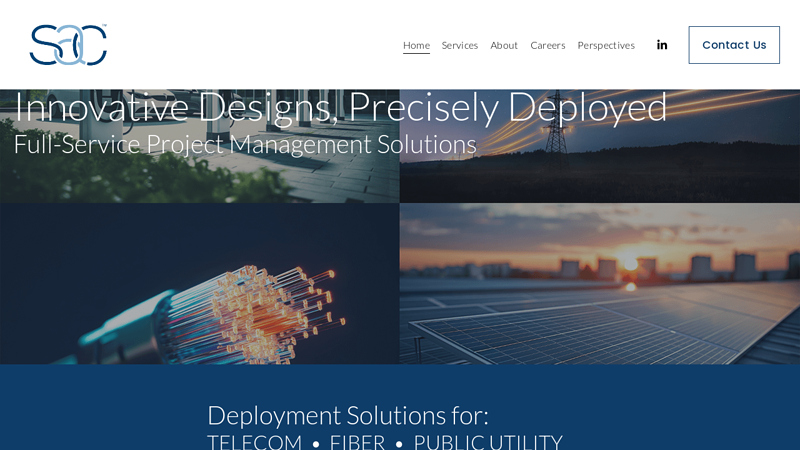Screen dimensions: 800x450
Task: Select the TELECOM text in the banner
Action: 254,442
